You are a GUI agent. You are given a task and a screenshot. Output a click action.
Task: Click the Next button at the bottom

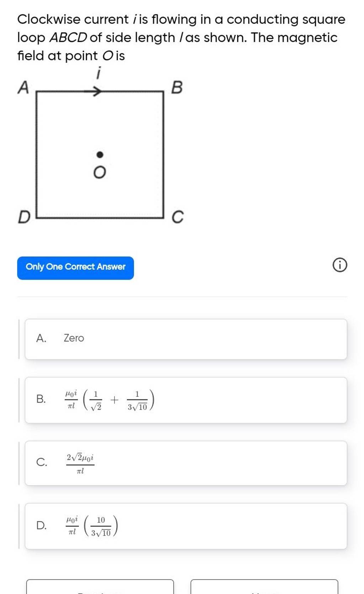265,589
